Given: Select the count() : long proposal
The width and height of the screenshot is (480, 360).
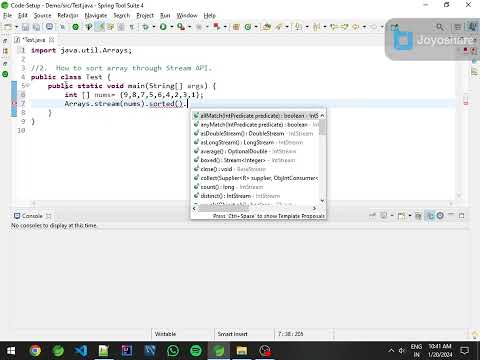Looking at the screenshot, I should [256, 187].
